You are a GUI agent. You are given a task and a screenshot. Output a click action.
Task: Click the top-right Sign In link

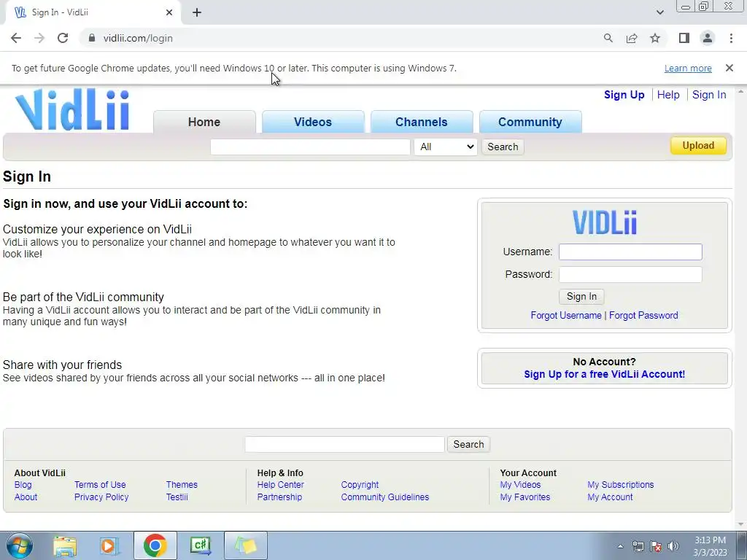(x=709, y=95)
